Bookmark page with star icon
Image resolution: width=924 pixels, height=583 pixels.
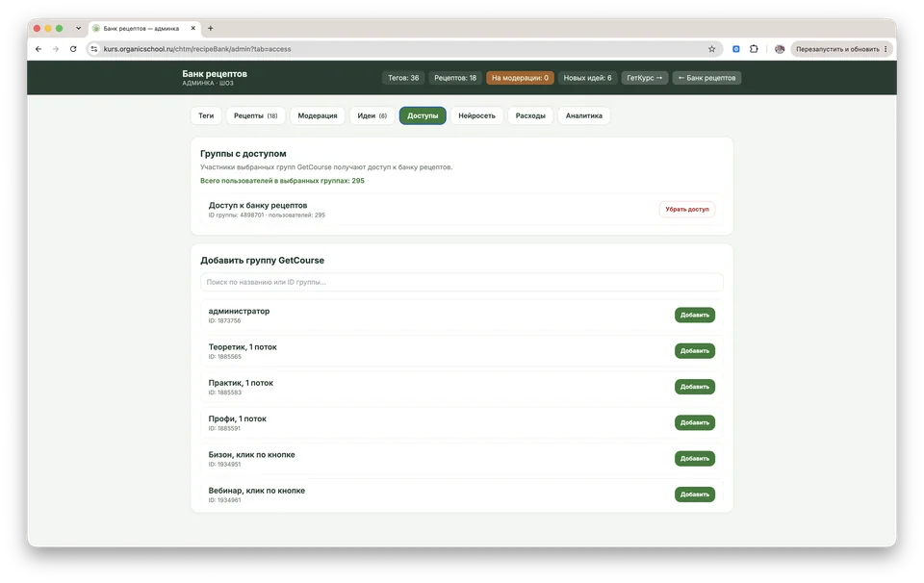[x=712, y=49]
